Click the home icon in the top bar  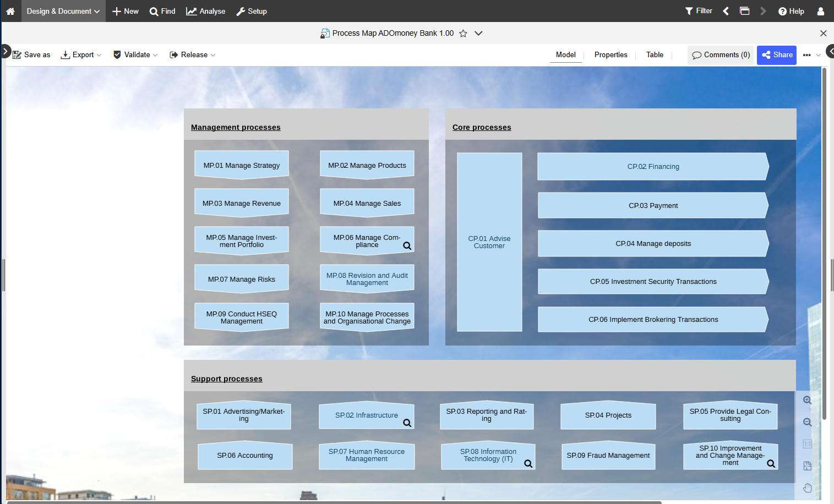pyautogui.click(x=10, y=11)
